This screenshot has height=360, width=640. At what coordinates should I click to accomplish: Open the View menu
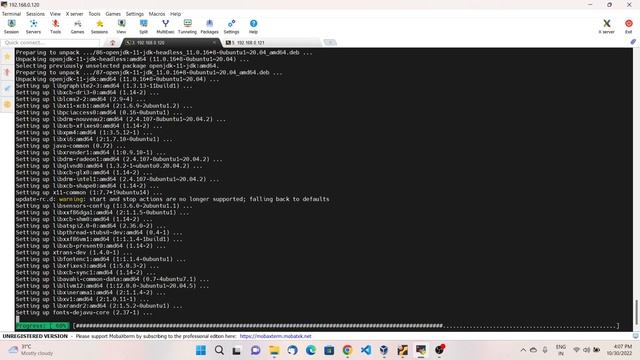click(x=55, y=14)
